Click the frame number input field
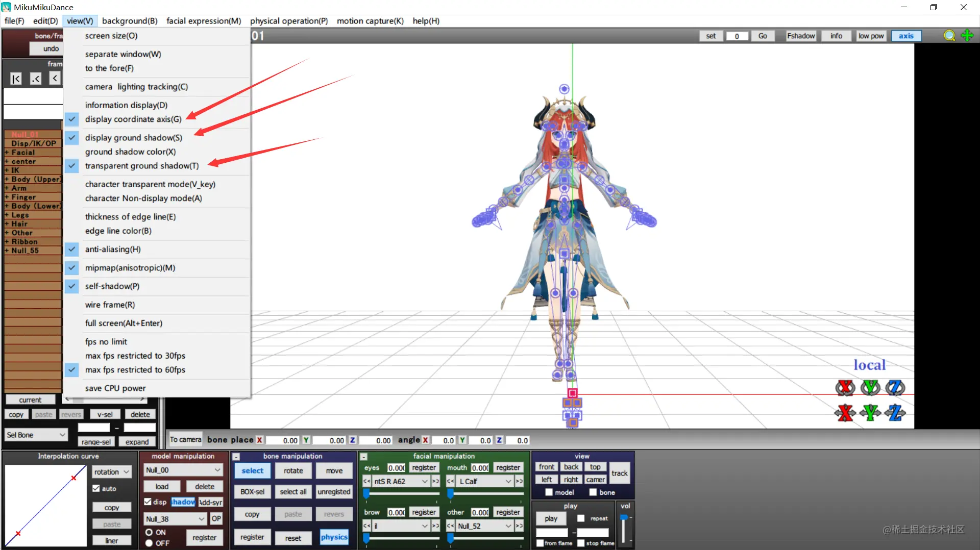This screenshot has height=550, width=980. point(737,36)
